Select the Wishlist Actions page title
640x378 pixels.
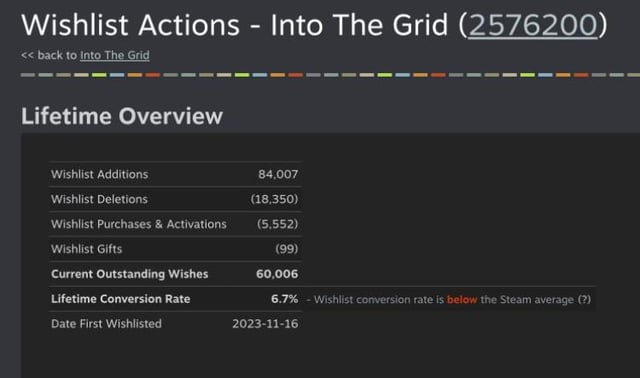pos(314,25)
